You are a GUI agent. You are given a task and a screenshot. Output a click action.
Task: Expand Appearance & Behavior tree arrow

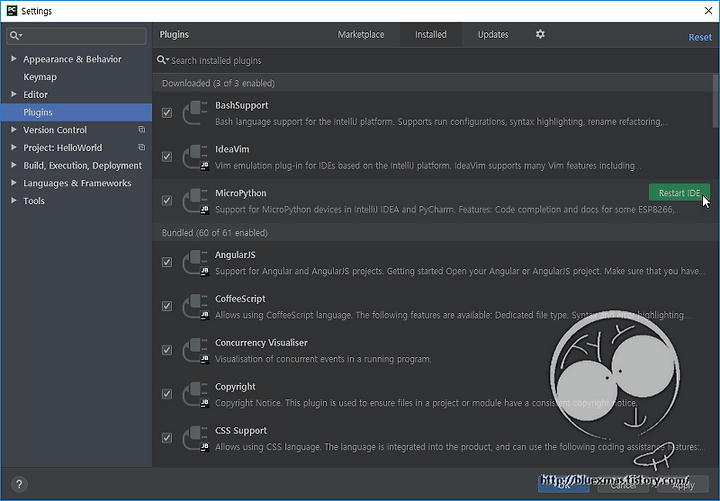coord(14,59)
